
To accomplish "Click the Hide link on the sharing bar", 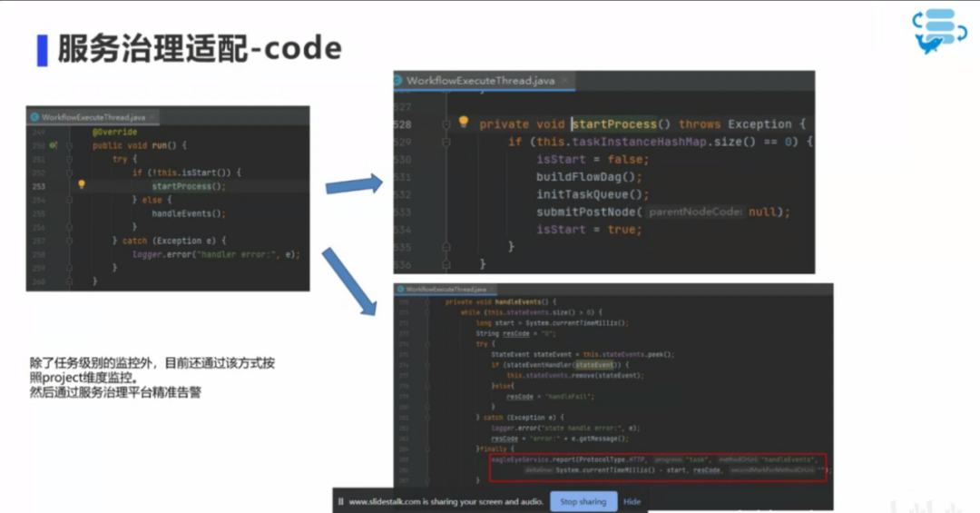I will (632, 501).
